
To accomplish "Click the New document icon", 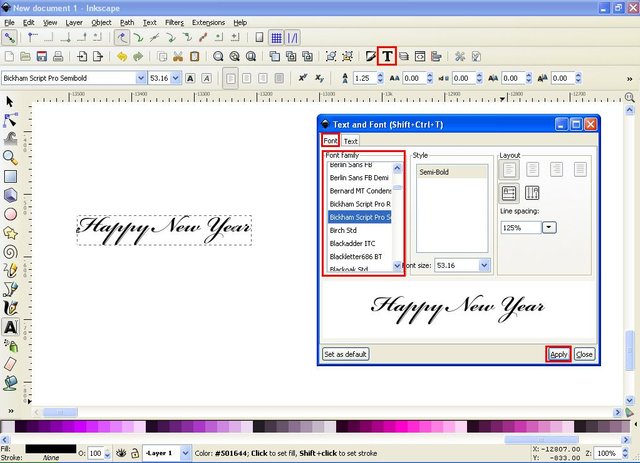I will click(x=9, y=56).
